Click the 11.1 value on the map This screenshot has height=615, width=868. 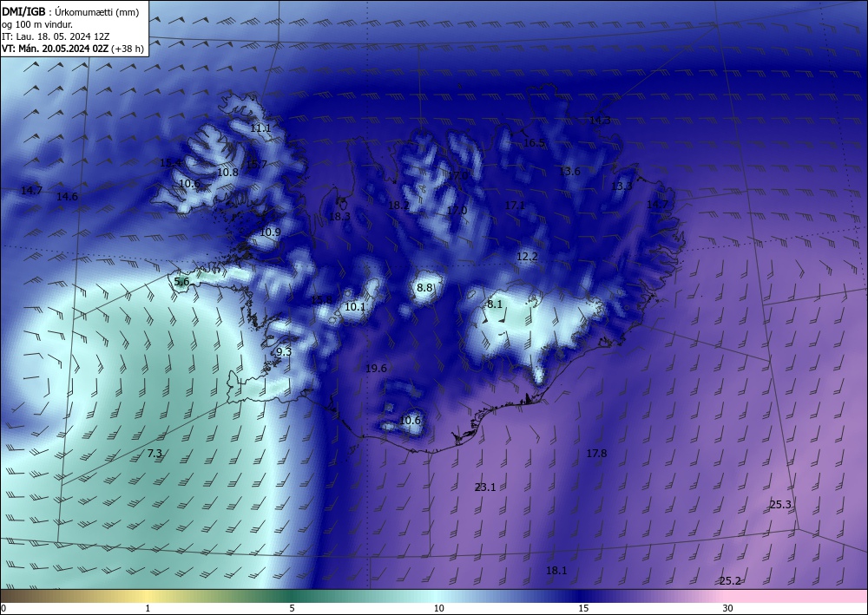coord(260,128)
